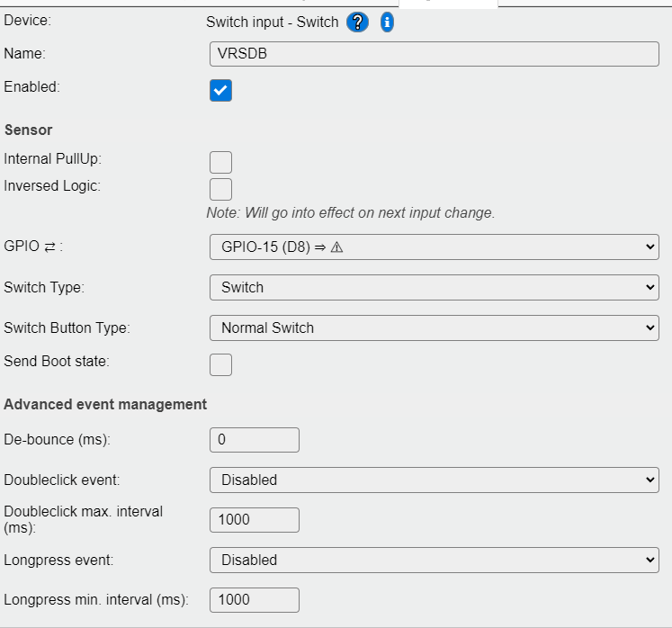Uncheck the Enabled checkbox

(x=220, y=90)
